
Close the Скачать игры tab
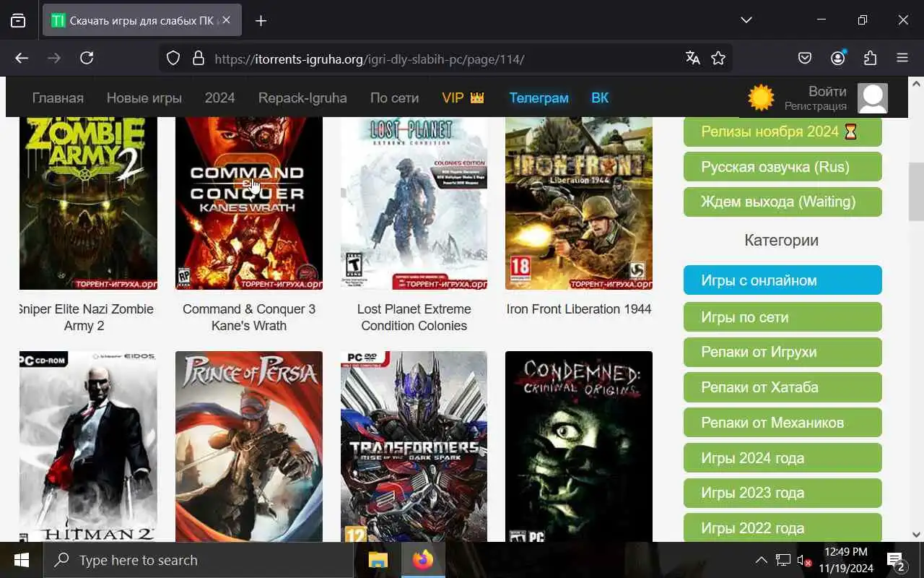(226, 20)
